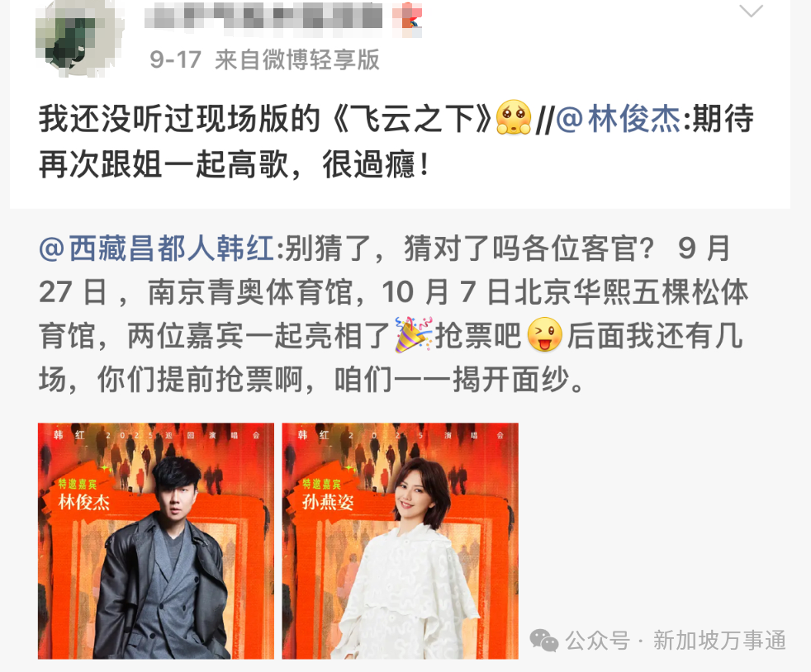Open the @林俊杰 mention link
This screenshot has width=811, height=672.
point(618,118)
